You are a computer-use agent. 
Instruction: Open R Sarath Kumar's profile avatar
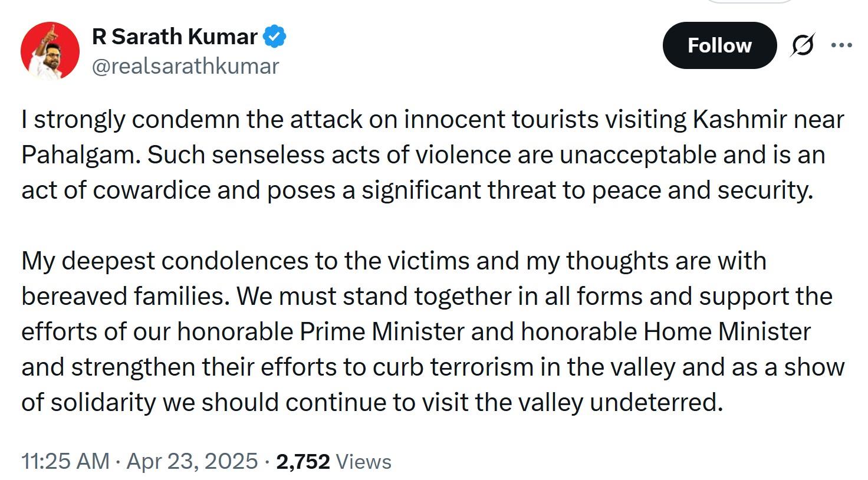click(x=50, y=51)
